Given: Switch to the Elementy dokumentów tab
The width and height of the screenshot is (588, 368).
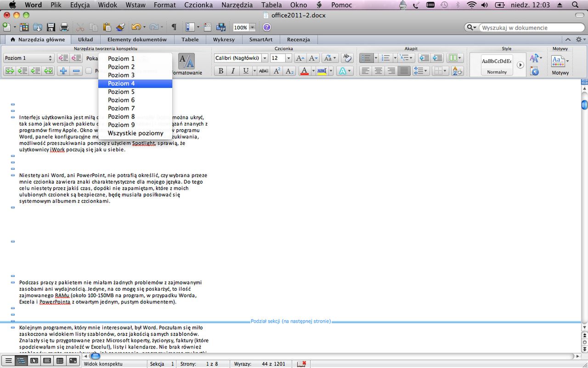Looking at the screenshot, I should pyautogui.click(x=137, y=40).
